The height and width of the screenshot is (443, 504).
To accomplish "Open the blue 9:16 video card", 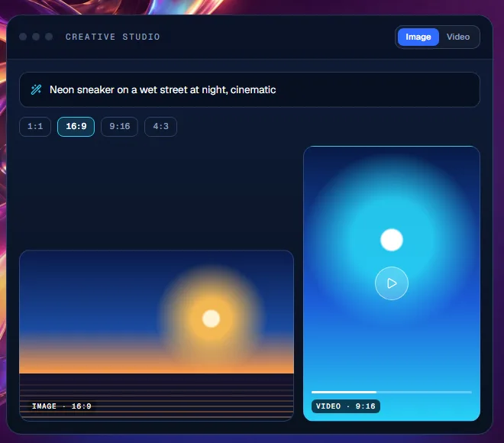I will click(x=392, y=283).
